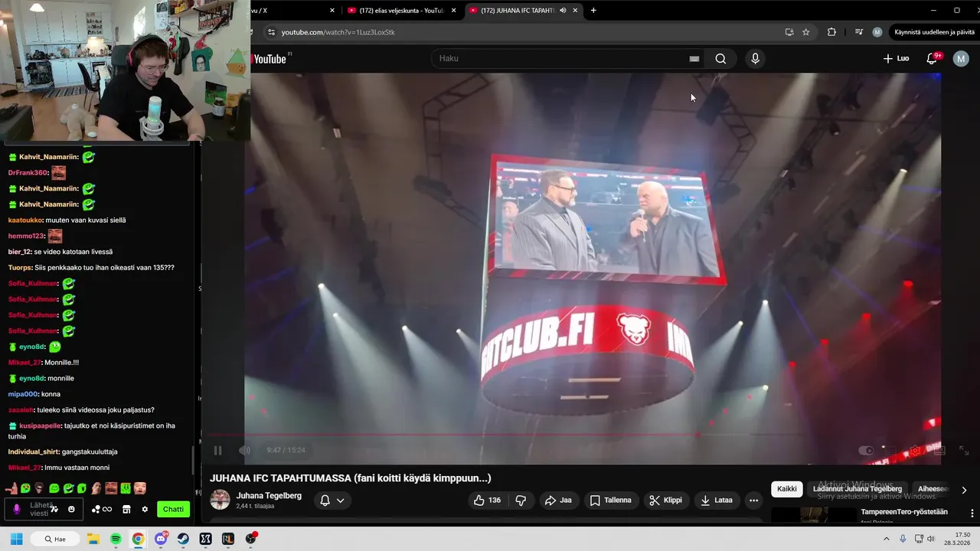This screenshot has height=551, width=980.
Task: Start YouTube voice search with microphone
Action: (755, 59)
